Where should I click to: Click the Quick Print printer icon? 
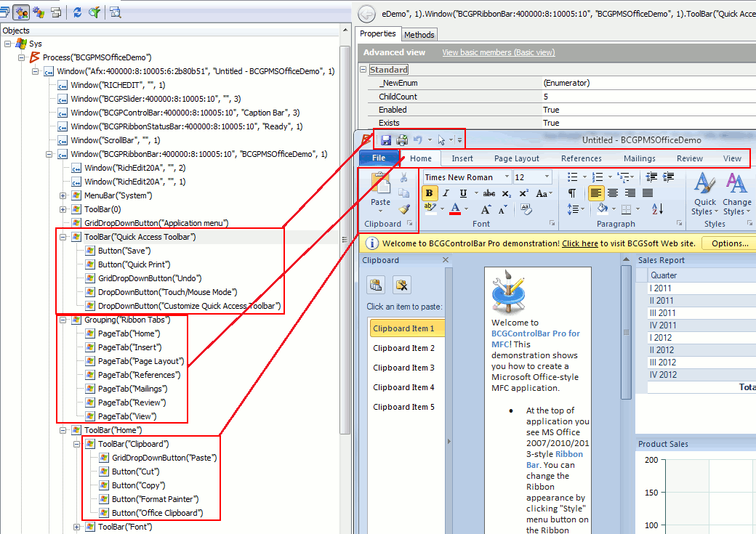(401, 140)
